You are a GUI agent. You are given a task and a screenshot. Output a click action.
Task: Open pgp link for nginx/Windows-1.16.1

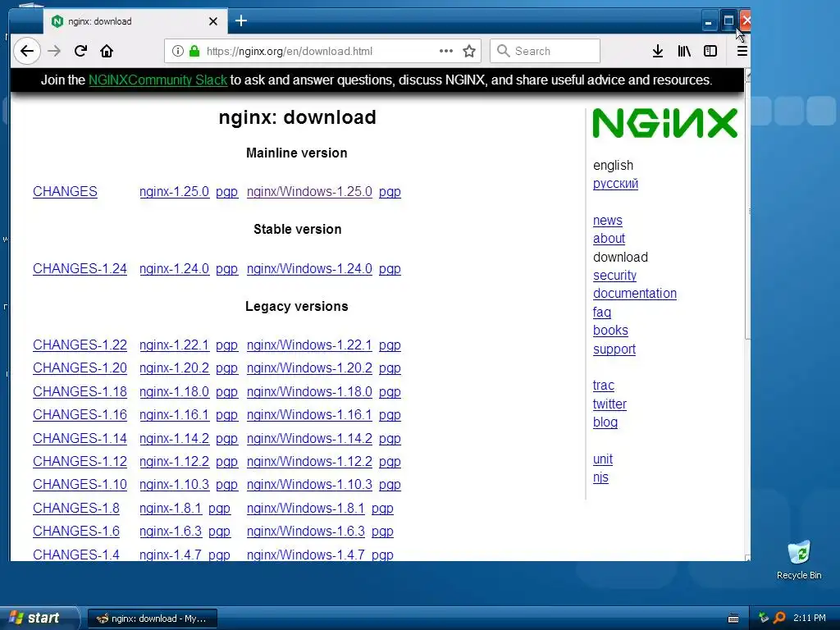tap(390, 415)
